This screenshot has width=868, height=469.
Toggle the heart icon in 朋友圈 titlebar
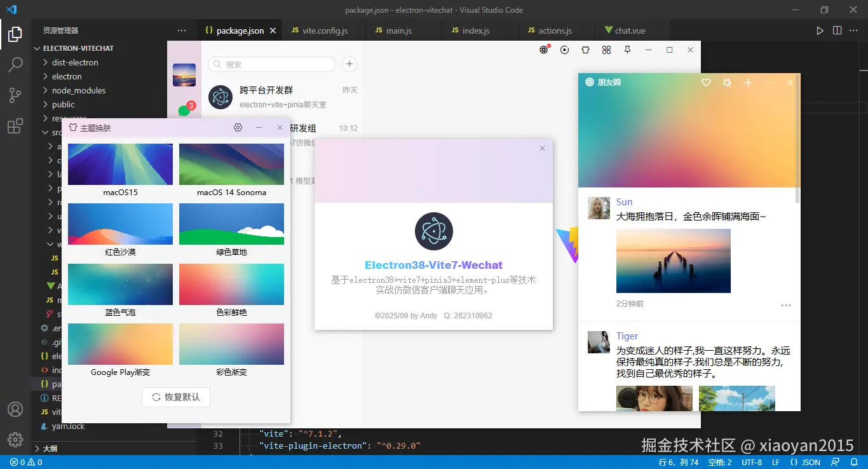(x=705, y=83)
